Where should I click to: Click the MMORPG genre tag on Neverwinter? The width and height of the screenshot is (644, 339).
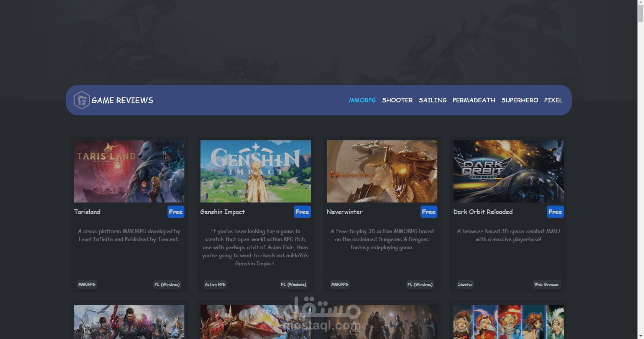[340, 284]
